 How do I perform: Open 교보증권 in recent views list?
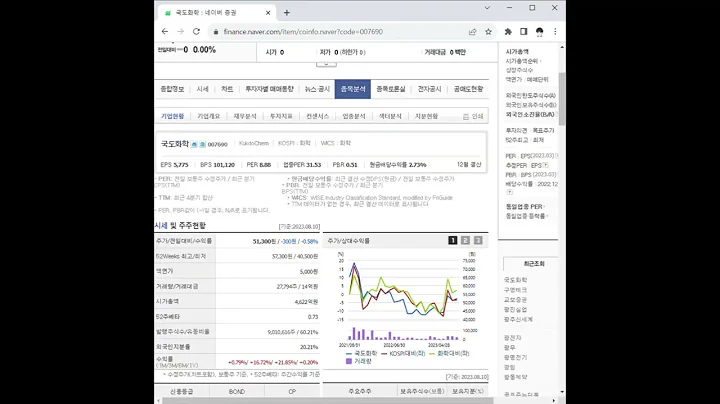click(x=515, y=300)
